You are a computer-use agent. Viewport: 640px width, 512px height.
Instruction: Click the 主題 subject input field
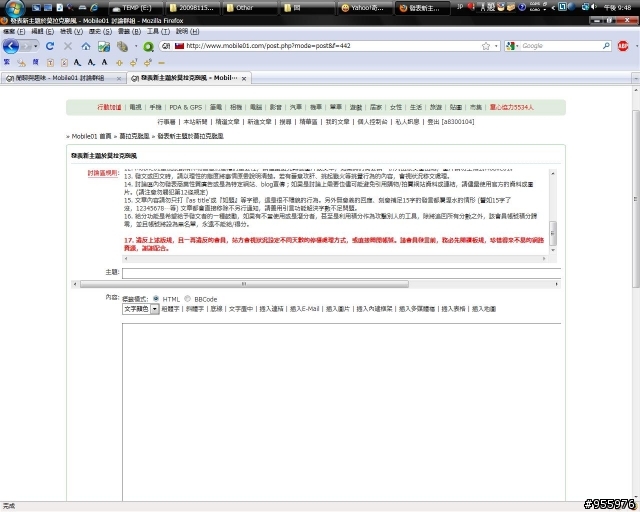click(x=341, y=273)
